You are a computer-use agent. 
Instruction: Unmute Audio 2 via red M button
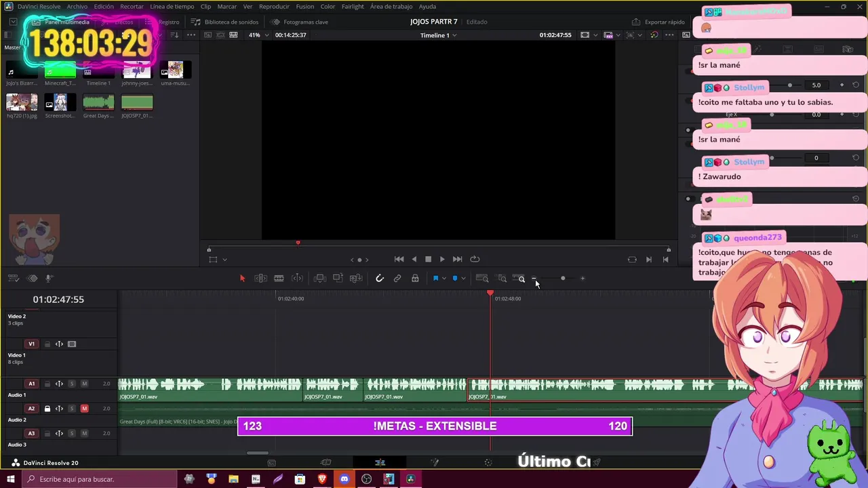click(84, 409)
